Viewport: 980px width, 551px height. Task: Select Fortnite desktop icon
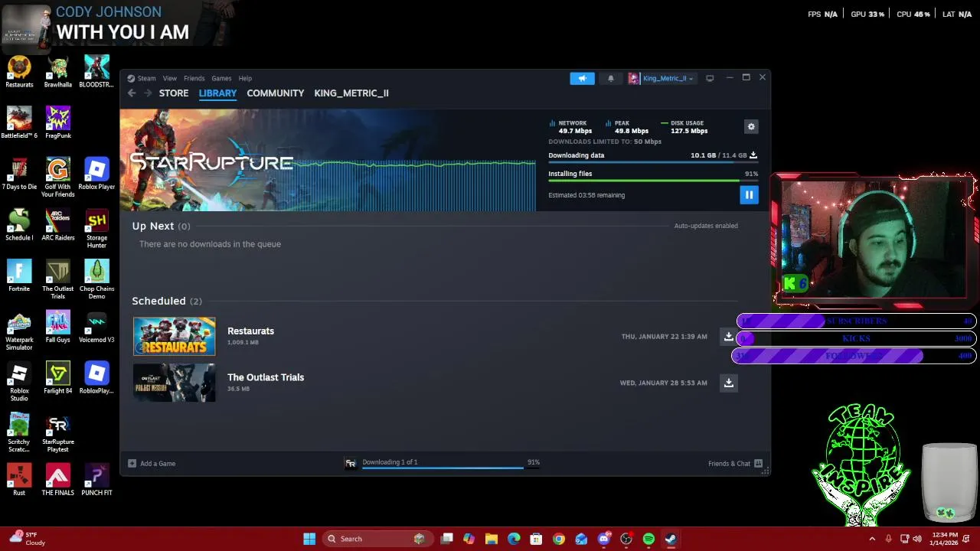pos(19,276)
